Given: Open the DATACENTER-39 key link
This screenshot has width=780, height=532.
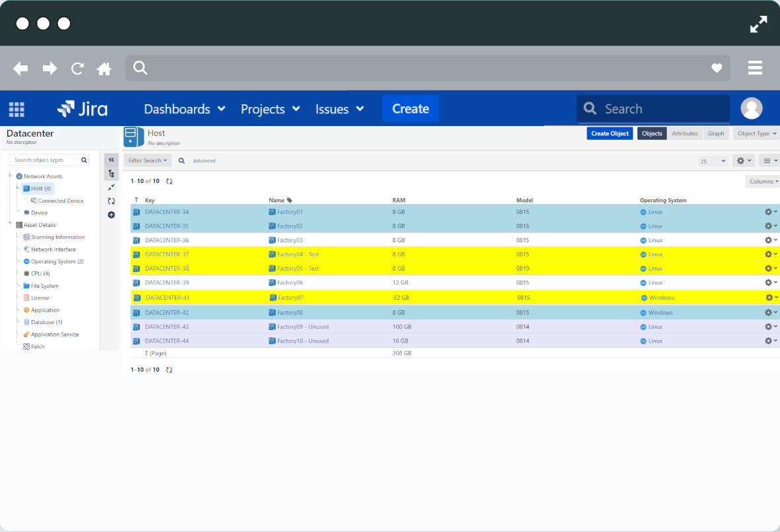Looking at the screenshot, I should click(167, 283).
